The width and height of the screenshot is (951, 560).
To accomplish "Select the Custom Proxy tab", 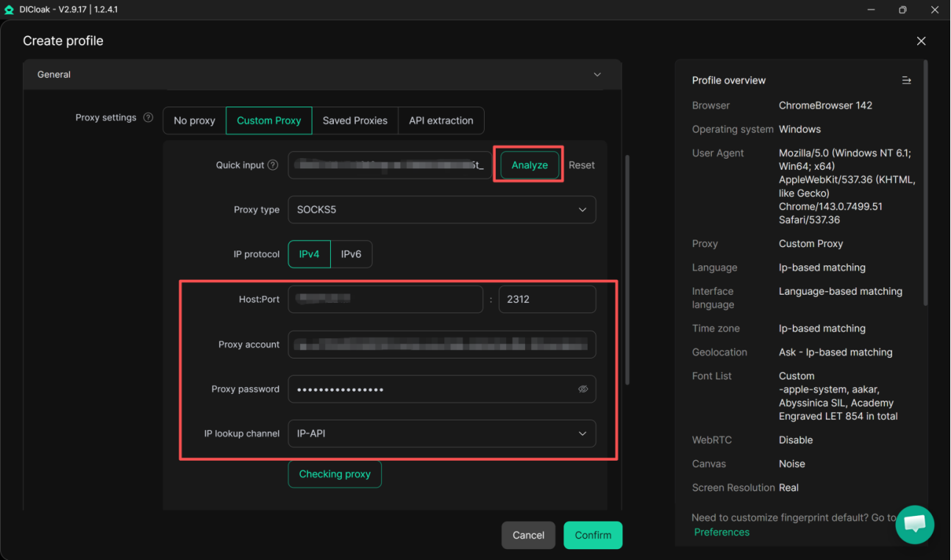I will [268, 121].
